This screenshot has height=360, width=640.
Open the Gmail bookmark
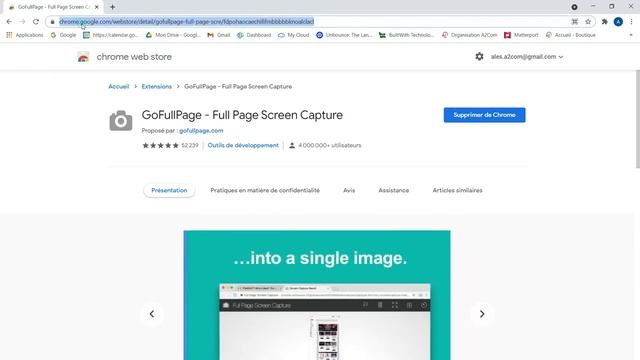[219, 35]
